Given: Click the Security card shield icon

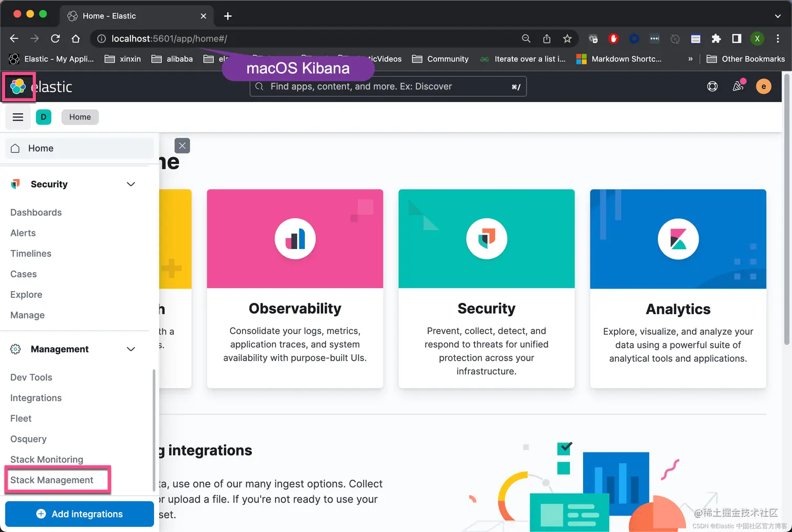Looking at the screenshot, I should pyautogui.click(x=487, y=239).
